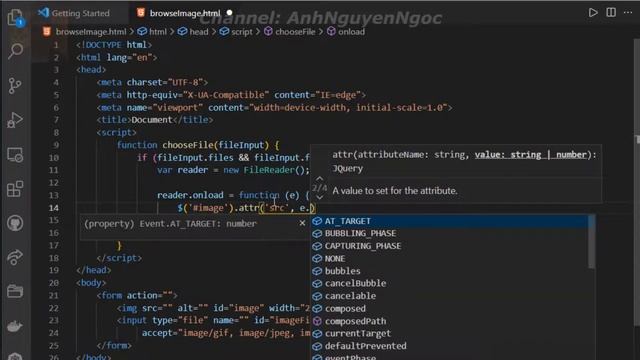Click the chooseFile breadcrumb item
Screen dimensions: 640x360
click(x=295, y=31)
